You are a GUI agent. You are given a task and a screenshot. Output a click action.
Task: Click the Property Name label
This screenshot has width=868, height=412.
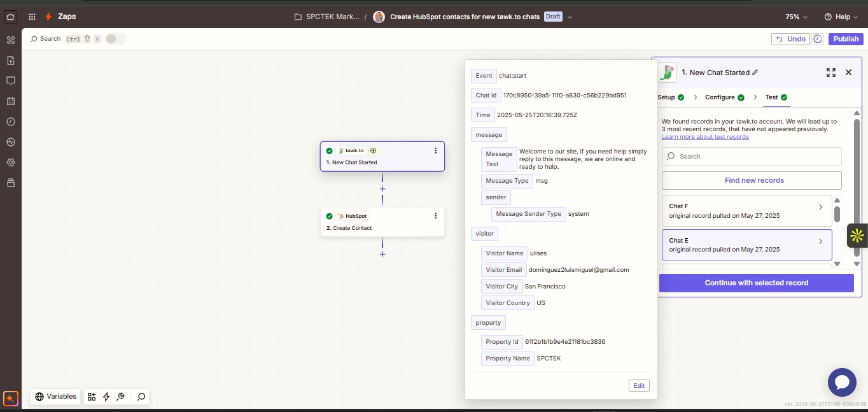(x=508, y=359)
